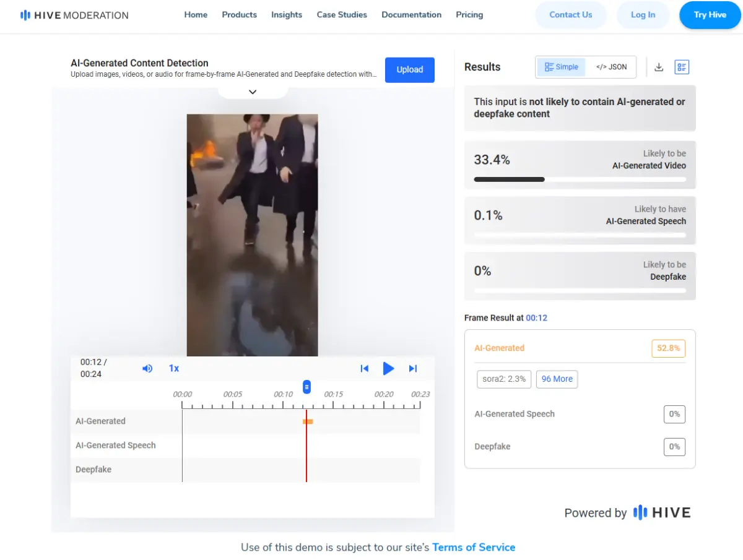Image resolution: width=743 pixels, height=560 pixels.
Task: Click the Hive Moderation logo
Action: pos(74,15)
